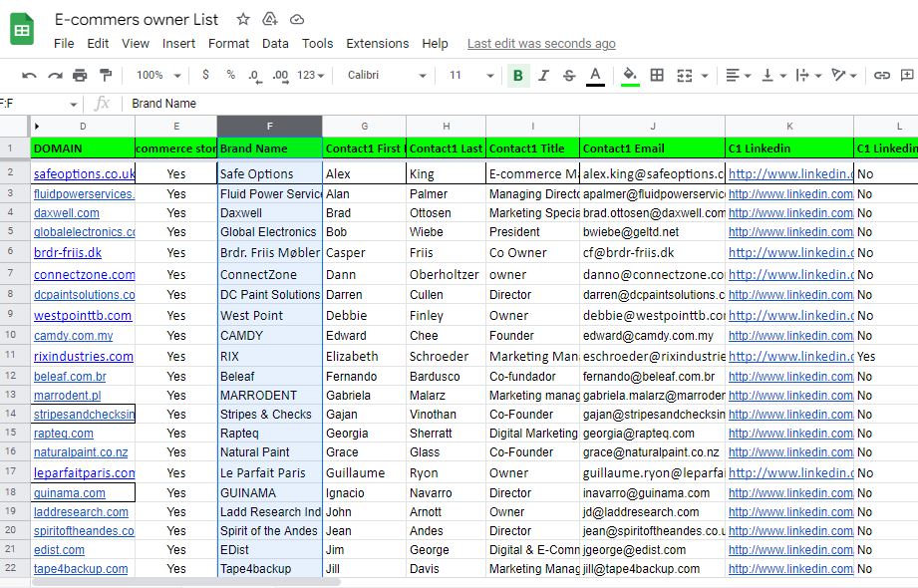The width and height of the screenshot is (918, 588).
Task: Click the horizontal scrollbar at the bottom
Action: [186, 582]
